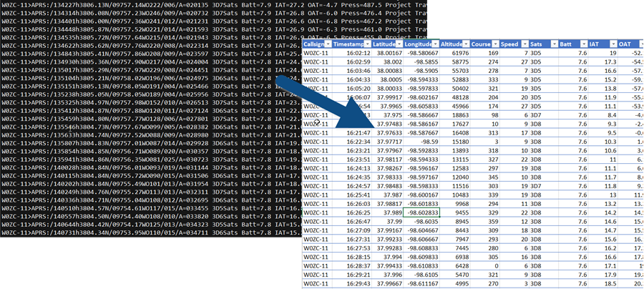Select longitude cell -98.580667
This screenshot has width=644, height=289.
(421, 53)
